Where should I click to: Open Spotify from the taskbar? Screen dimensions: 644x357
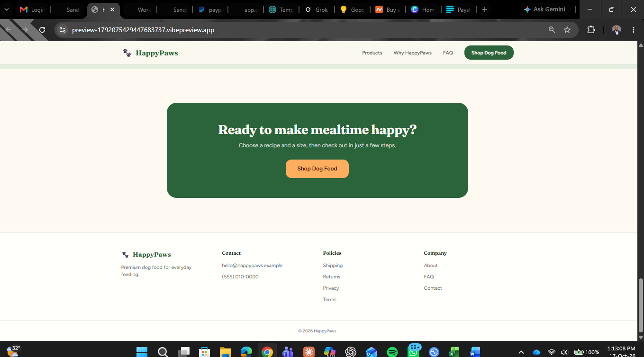tap(392, 352)
